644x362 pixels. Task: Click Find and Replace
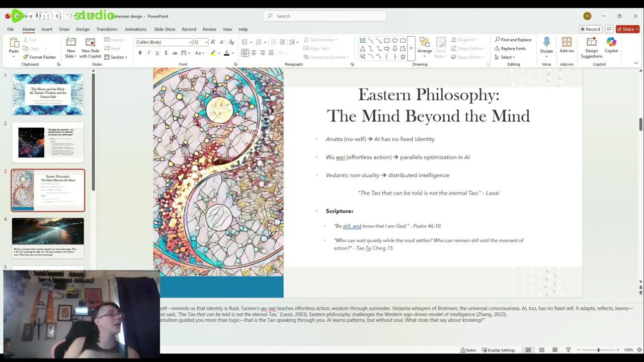[513, 40]
